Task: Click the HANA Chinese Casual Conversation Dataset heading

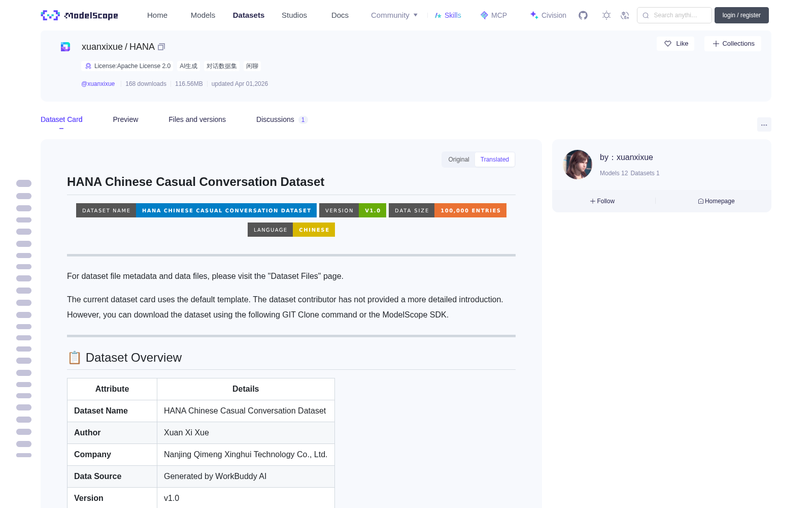Action: [195, 182]
